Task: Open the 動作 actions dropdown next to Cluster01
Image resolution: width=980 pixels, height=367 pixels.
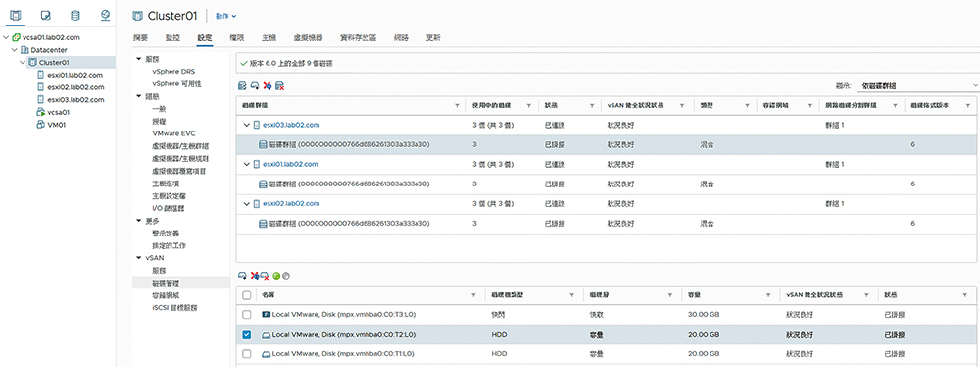Action: click(225, 16)
